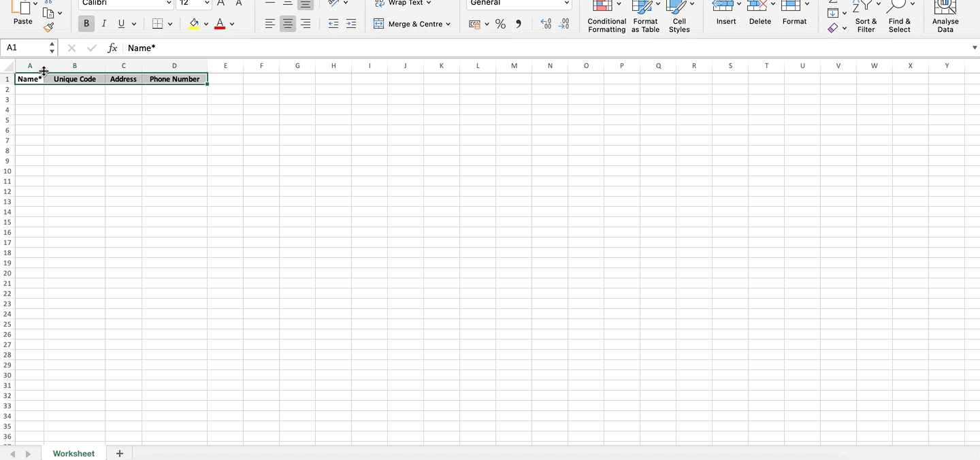Image resolution: width=980 pixels, height=460 pixels.
Task: Toggle Underline formatting
Action: coord(121,24)
